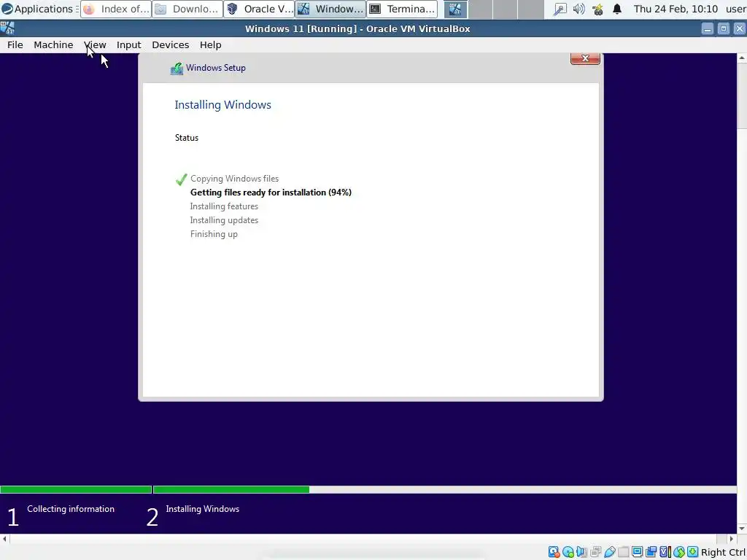
Task: Click the step 2 Installing Windows label
Action: click(203, 509)
